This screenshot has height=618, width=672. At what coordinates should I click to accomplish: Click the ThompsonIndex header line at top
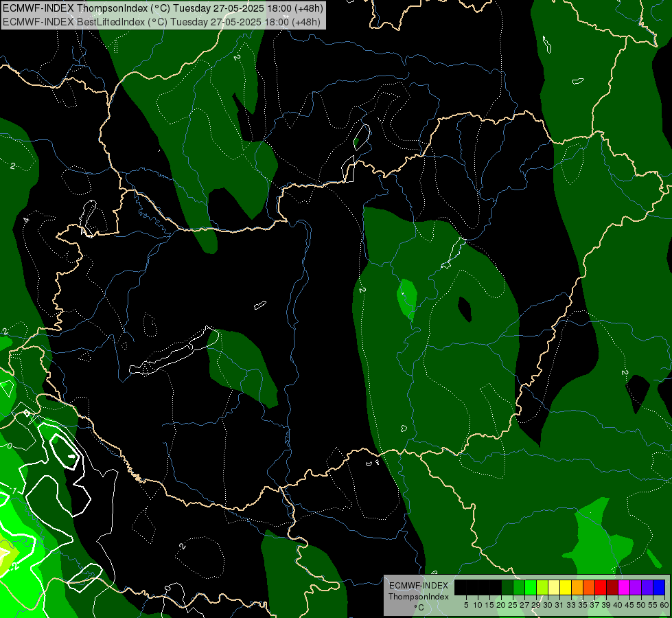163,8
